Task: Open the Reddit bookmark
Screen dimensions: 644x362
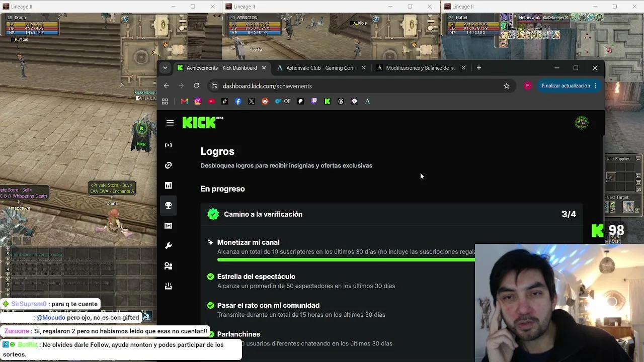Action: 265,101
